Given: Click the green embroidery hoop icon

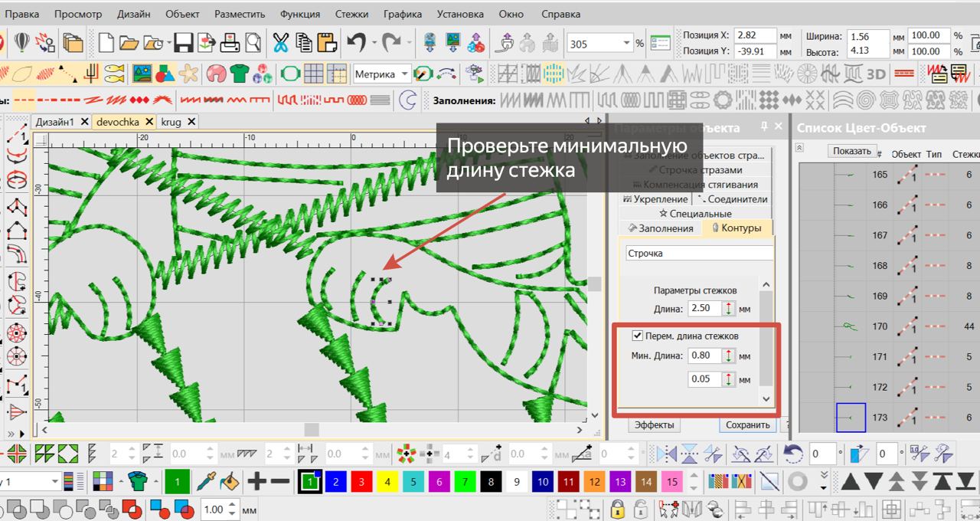Looking at the screenshot, I should tap(289, 74).
